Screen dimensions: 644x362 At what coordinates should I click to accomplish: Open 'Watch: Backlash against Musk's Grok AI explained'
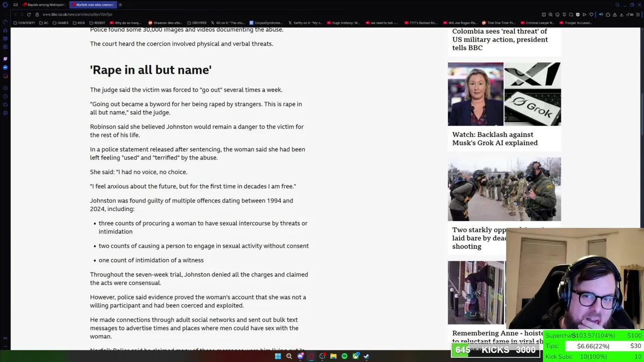pyautogui.click(x=495, y=139)
